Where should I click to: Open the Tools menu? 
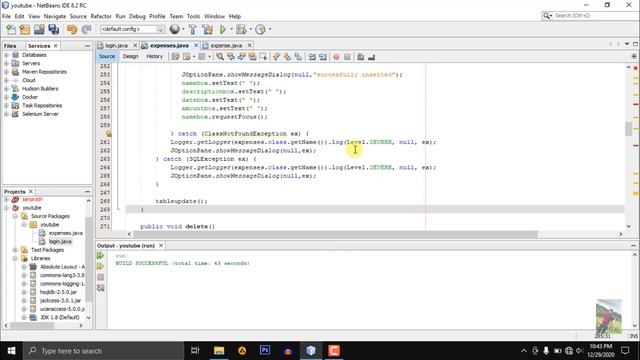click(x=193, y=16)
